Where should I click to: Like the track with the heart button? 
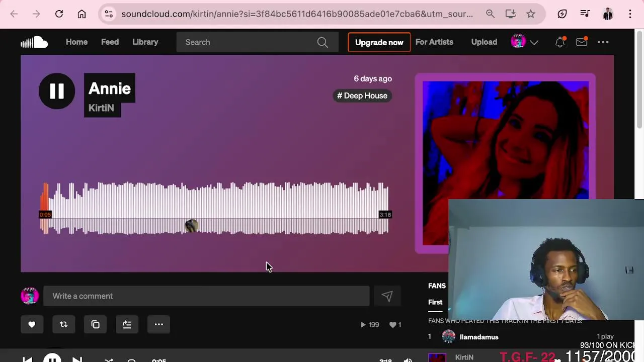click(32, 324)
